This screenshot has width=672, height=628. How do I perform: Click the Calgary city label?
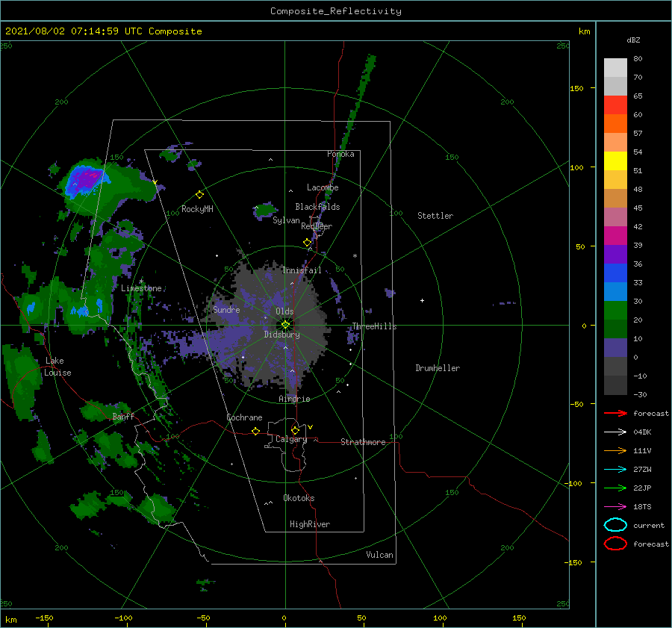tap(291, 439)
